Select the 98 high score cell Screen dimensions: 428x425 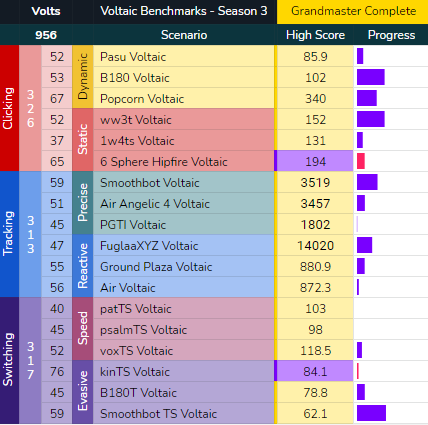click(315, 330)
